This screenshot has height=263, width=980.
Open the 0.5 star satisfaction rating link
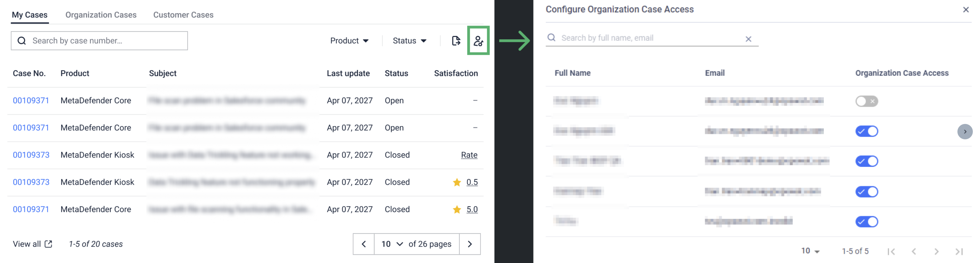(472, 182)
